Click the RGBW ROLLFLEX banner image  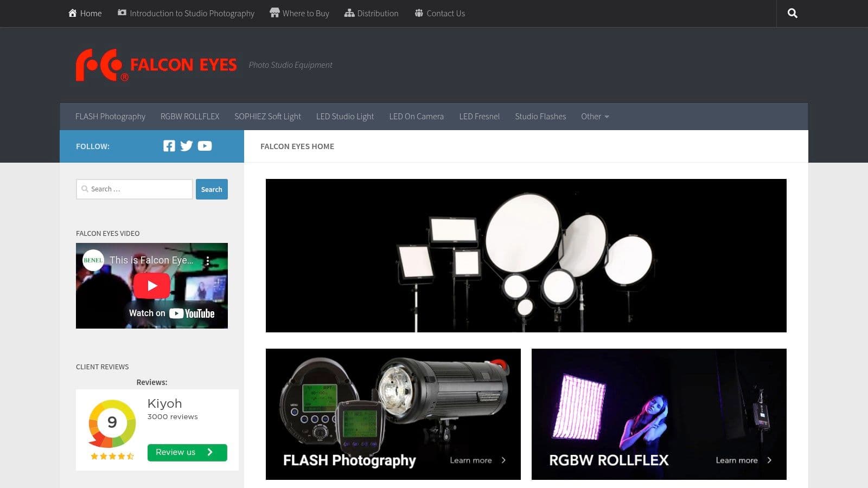point(659,414)
